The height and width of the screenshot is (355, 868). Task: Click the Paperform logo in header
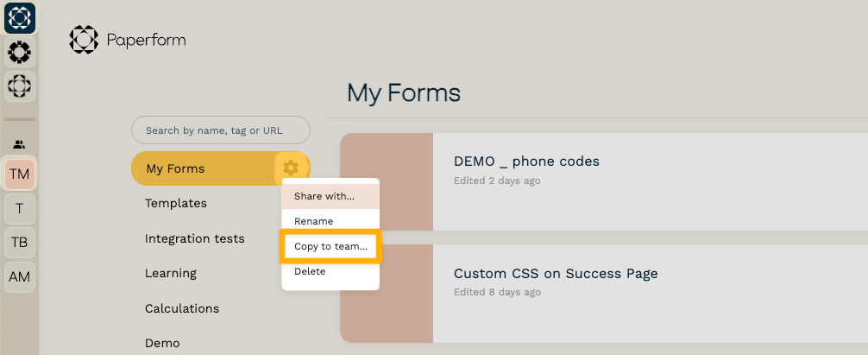(128, 40)
